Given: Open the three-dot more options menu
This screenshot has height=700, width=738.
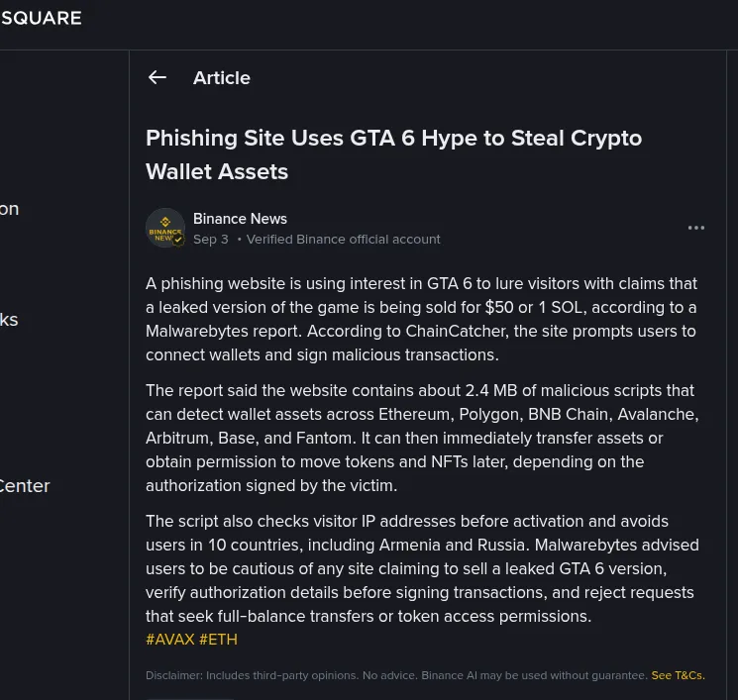Looking at the screenshot, I should [696, 228].
